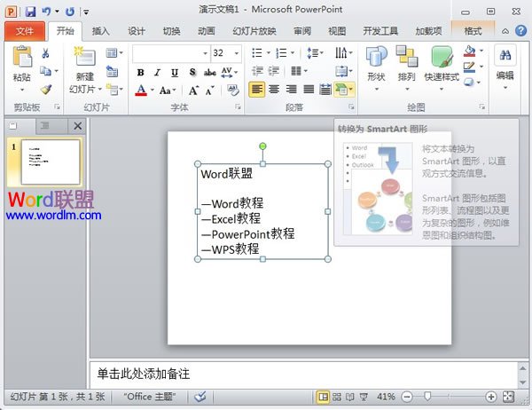The height and width of the screenshot is (410, 532).
Task: Increase font size with large A icon
Action: pyautogui.click(x=193, y=91)
